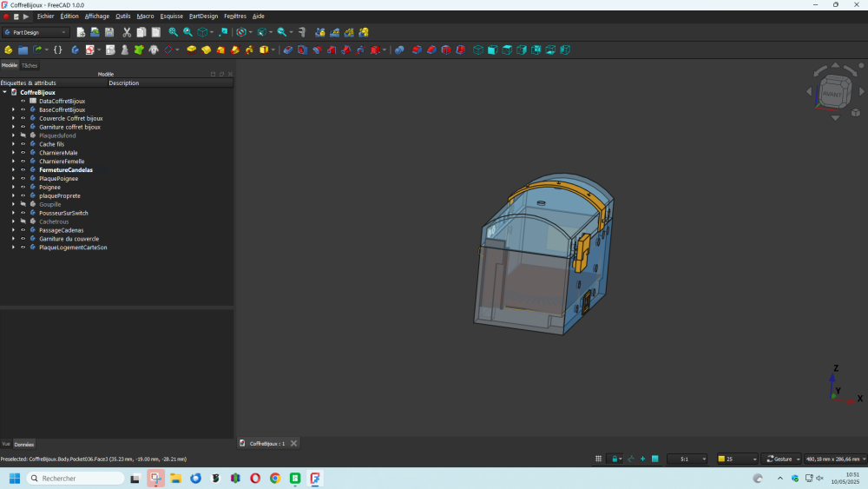
Task: Hide the CharniereMale body
Action: click(x=23, y=153)
